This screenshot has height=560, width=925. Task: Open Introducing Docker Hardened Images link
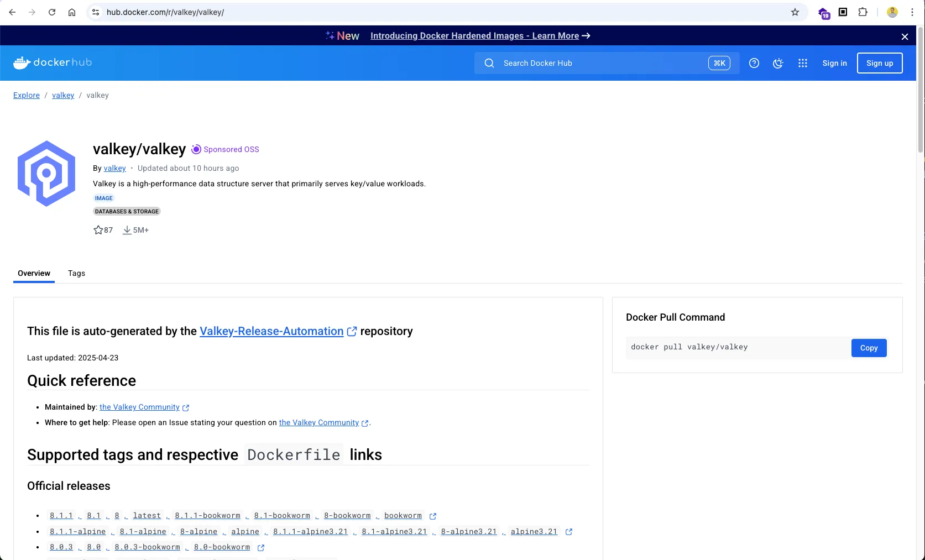click(x=475, y=36)
